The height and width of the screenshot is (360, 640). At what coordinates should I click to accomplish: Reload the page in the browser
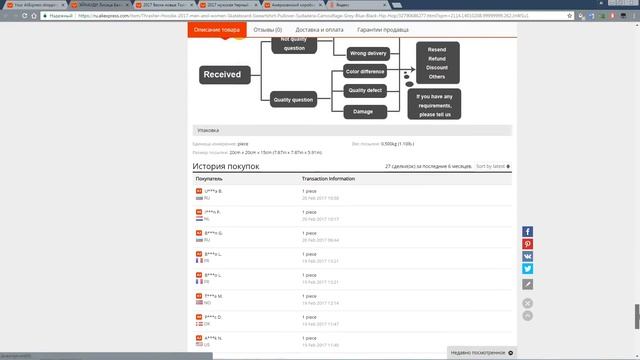click(24, 16)
